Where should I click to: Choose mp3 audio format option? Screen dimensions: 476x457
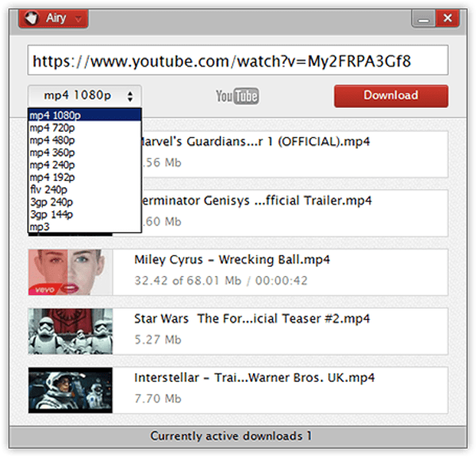(84, 227)
